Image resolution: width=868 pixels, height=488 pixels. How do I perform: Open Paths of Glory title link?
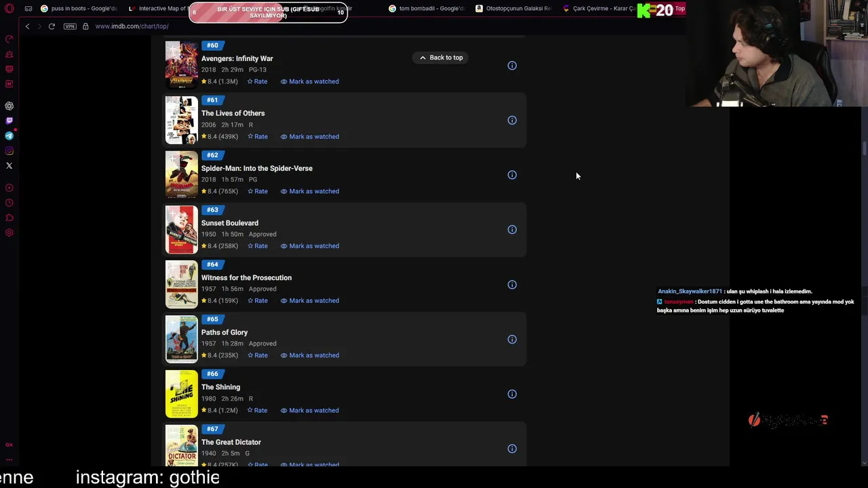point(224,333)
